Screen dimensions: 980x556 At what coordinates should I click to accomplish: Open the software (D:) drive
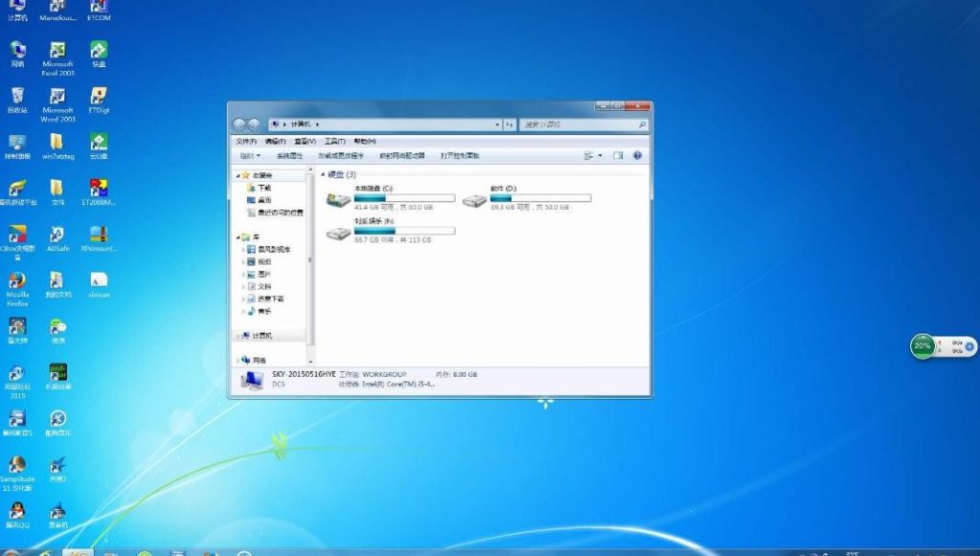tap(475, 199)
